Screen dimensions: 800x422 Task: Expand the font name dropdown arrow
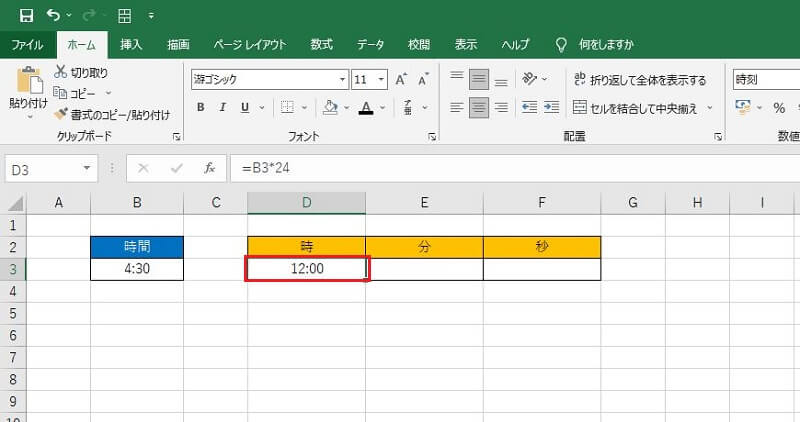342,80
